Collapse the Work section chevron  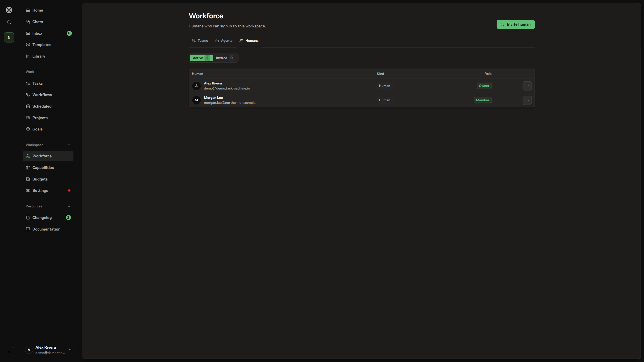click(69, 72)
